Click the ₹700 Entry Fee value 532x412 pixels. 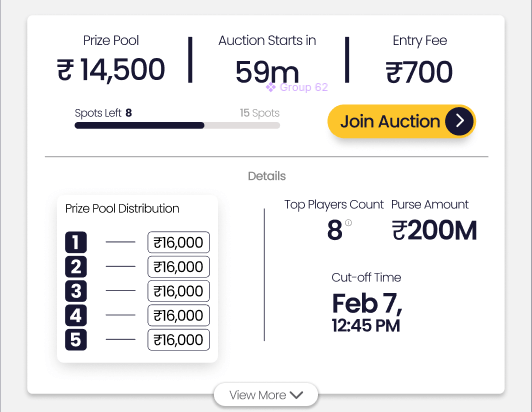coord(419,72)
